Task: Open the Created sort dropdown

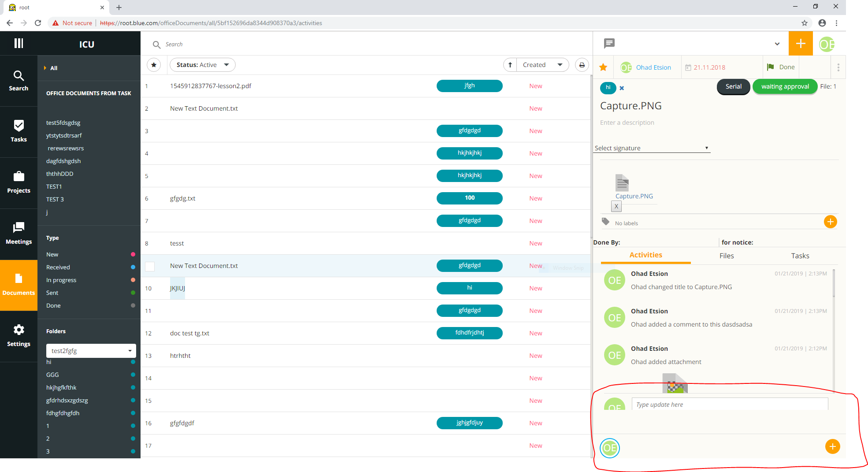Action: click(543, 65)
